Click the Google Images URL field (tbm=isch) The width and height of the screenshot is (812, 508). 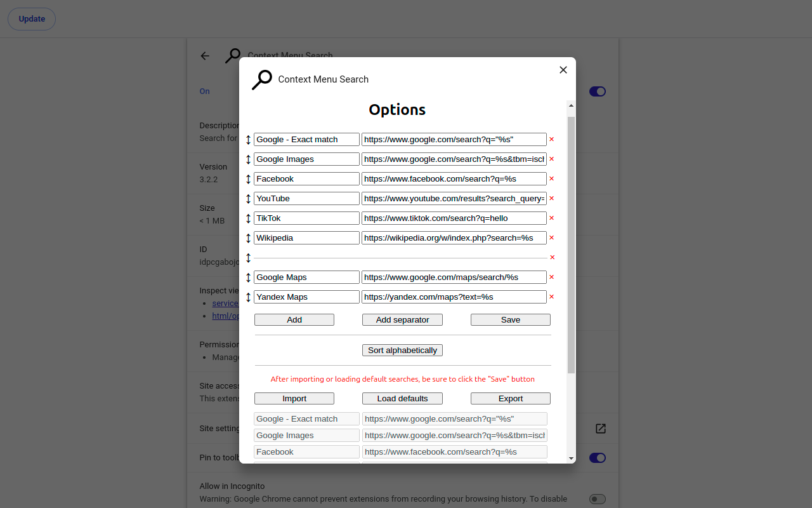(x=454, y=159)
